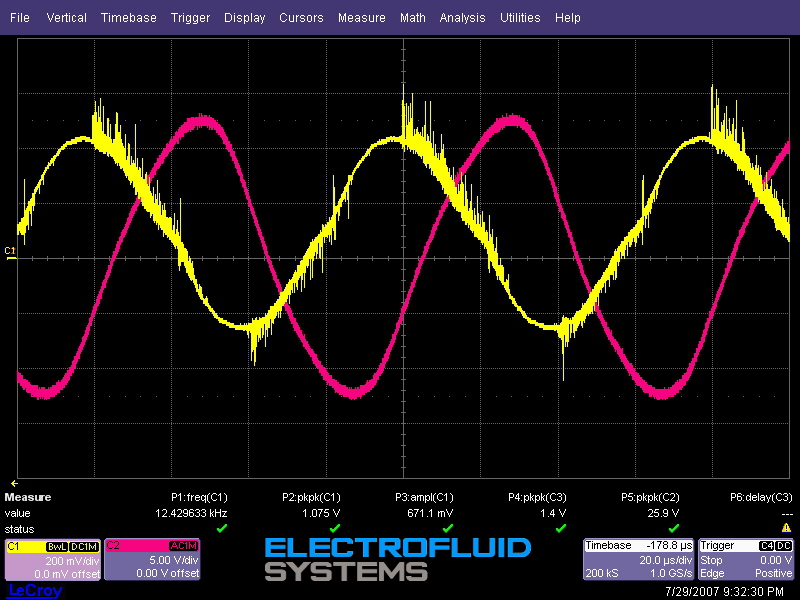
Task: Click the green status checkmark under P1:freq(C1)
Action: (x=221, y=529)
